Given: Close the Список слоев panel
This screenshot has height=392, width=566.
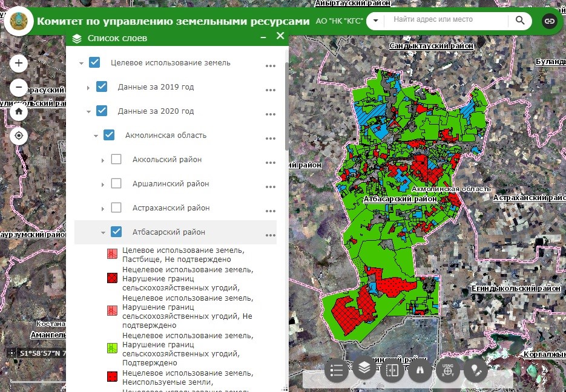Looking at the screenshot, I should [x=280, y=36].
